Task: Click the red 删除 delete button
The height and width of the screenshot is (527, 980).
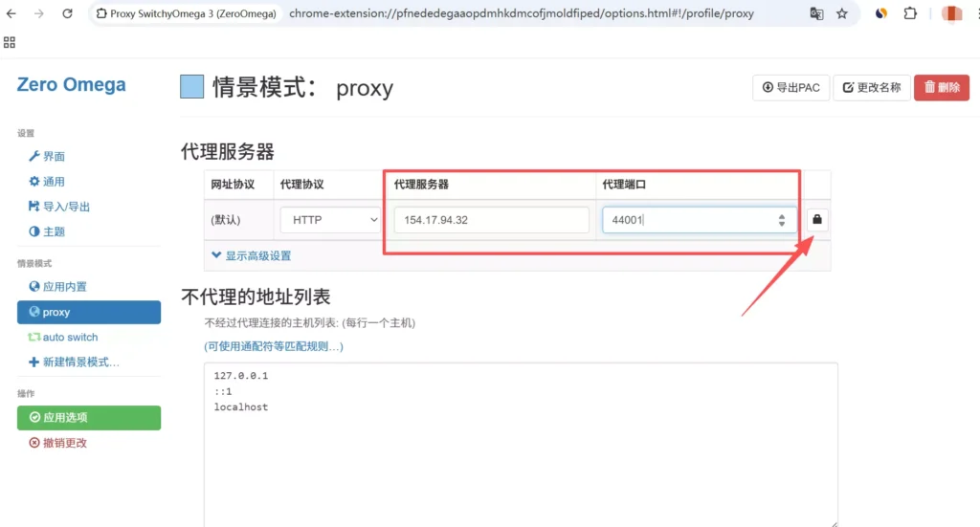Action: coord(941,87)
